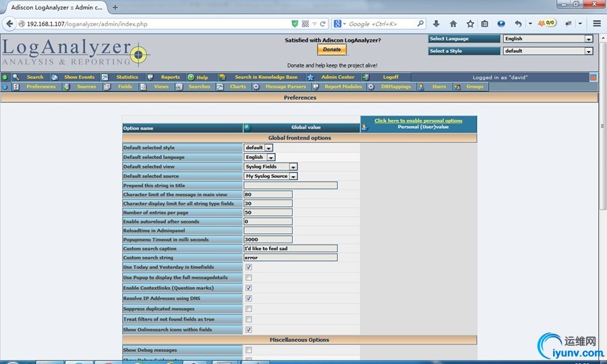
Task: Enable Suppress duplicated messages checkbox
Action: pyautogui.click(x=248, y=309)
